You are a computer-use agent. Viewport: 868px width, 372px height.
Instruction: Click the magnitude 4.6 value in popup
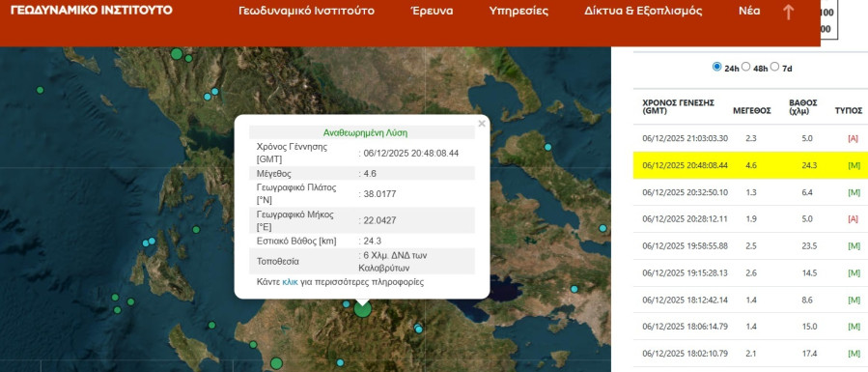[x=370, y=173]
